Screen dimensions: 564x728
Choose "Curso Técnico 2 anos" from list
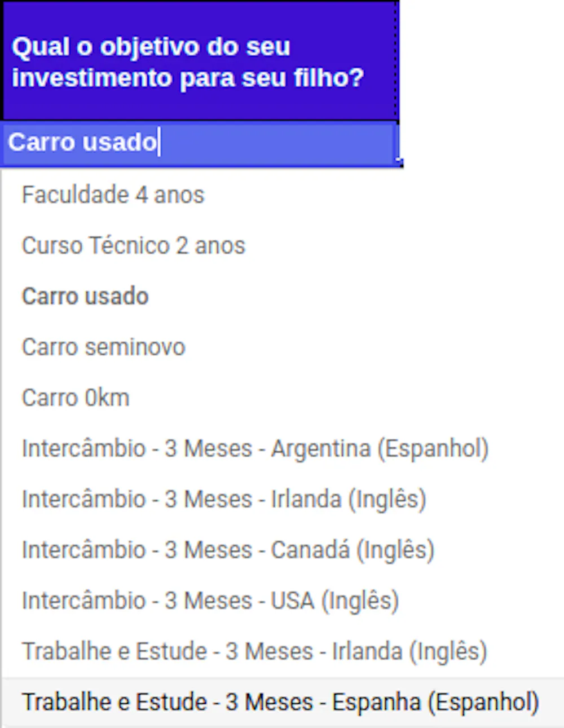(134, 246)
